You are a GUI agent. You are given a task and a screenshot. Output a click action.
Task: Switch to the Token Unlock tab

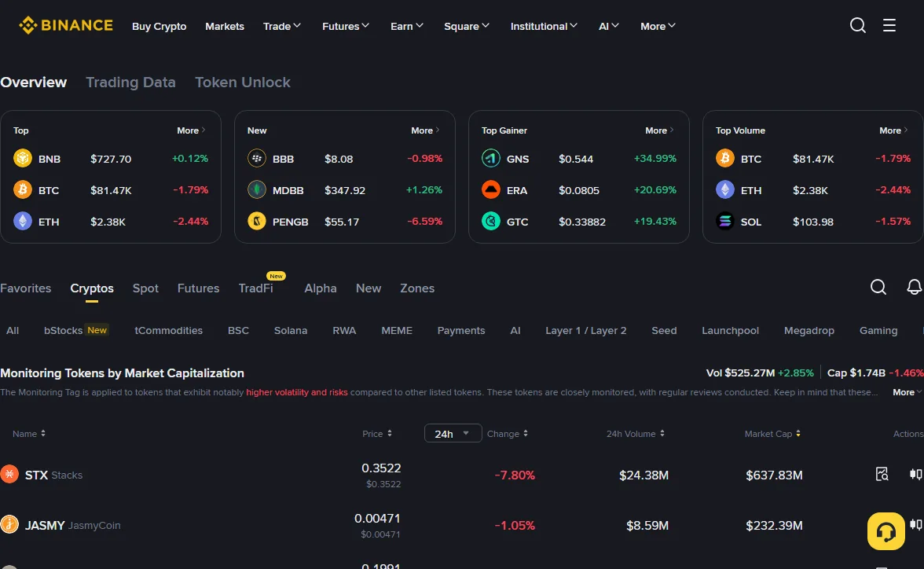tap(243, 82)
